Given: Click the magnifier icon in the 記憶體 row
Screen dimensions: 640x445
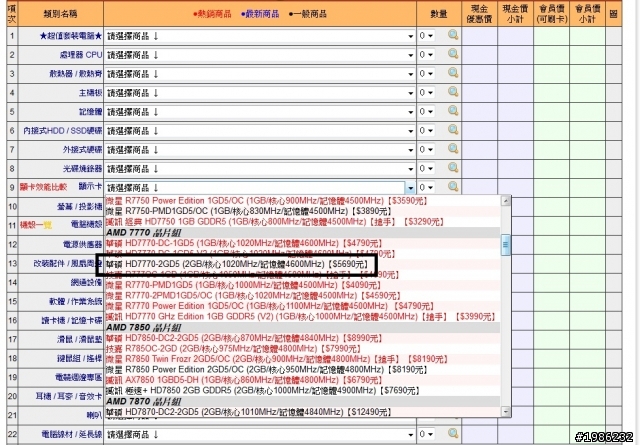Looking at the screenshot, I should tap(453, 111).
